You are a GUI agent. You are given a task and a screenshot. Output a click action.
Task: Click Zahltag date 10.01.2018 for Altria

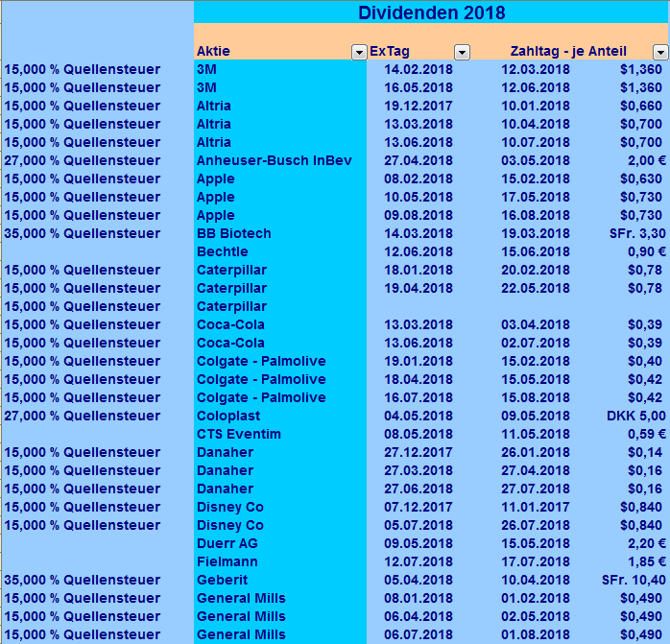click(536, 106)
